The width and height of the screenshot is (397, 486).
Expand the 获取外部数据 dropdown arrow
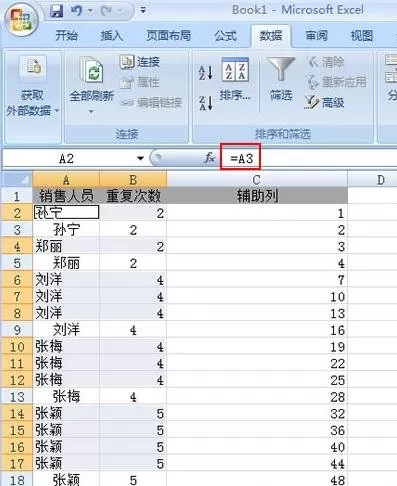coord(56,110)
